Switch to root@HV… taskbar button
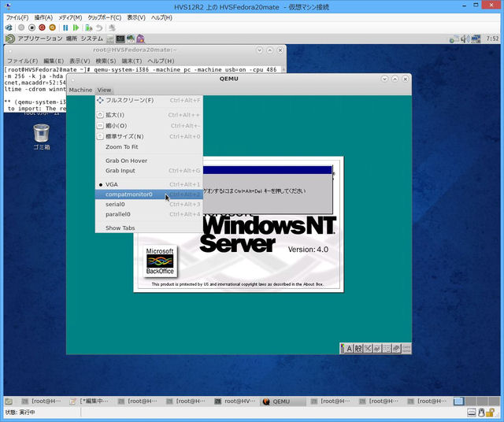Screen dimensions: 504x422 pos(236,401)
